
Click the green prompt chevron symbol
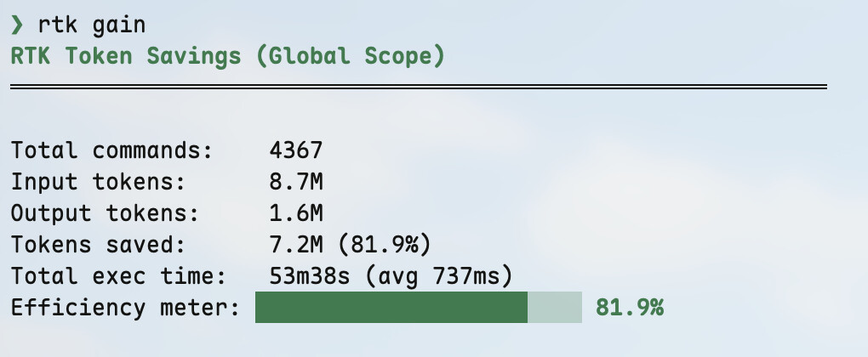point(17,25)
